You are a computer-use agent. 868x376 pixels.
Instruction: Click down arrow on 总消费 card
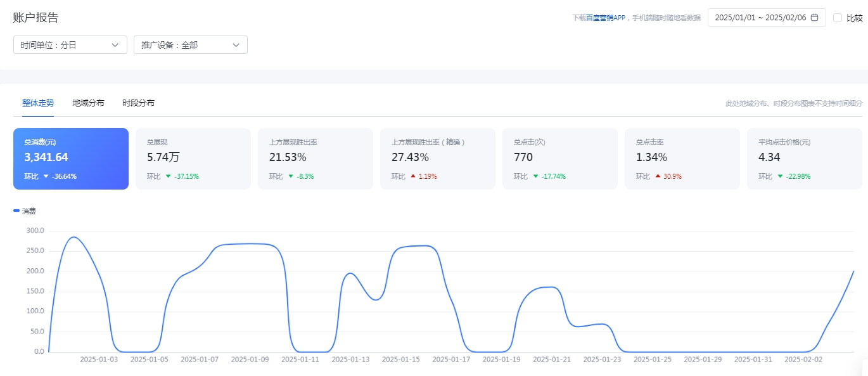coord(46,176)
